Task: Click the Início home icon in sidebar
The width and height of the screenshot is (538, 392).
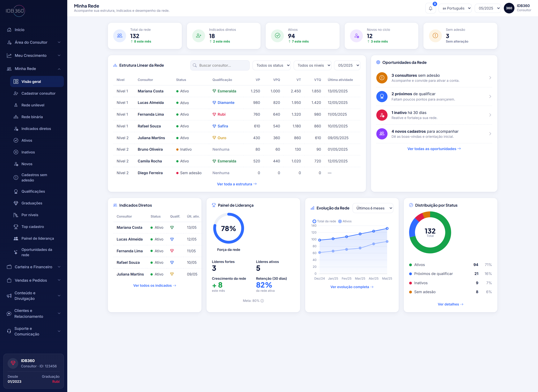Action: click(x=9, y=30)
